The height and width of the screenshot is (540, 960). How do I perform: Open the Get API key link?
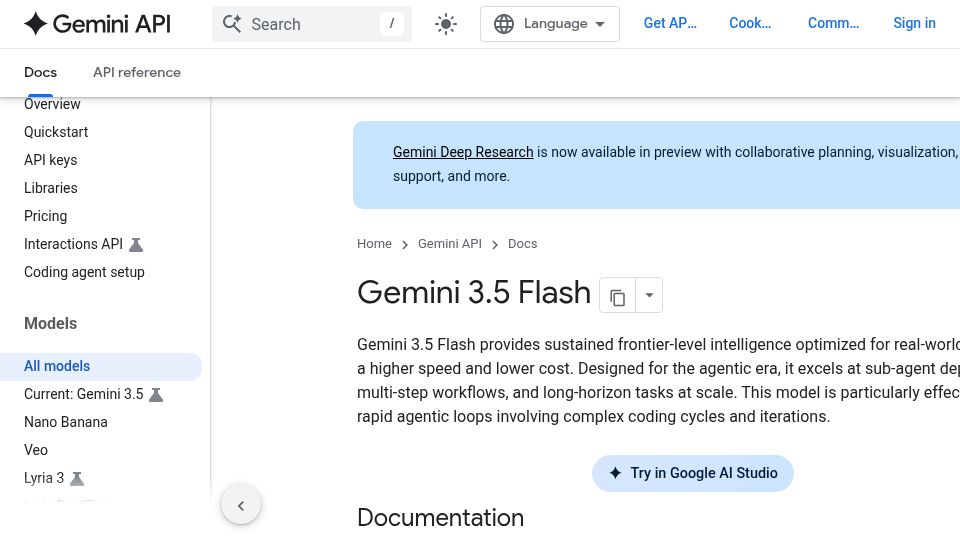[x=670, y=23]
